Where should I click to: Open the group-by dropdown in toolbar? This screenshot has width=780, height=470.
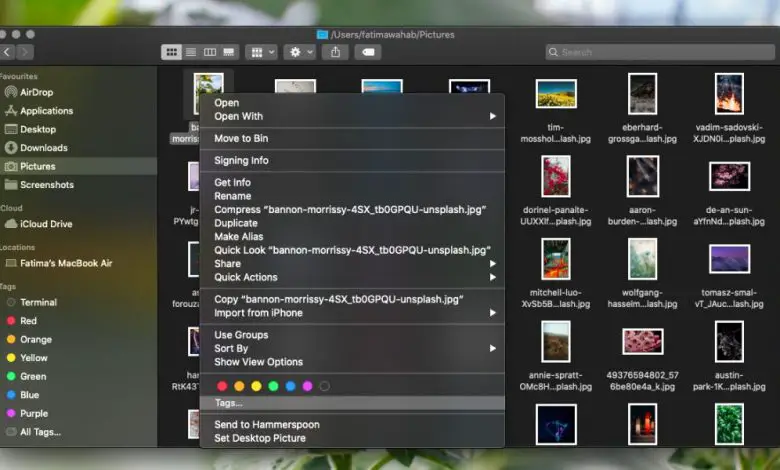coord(260,51)
